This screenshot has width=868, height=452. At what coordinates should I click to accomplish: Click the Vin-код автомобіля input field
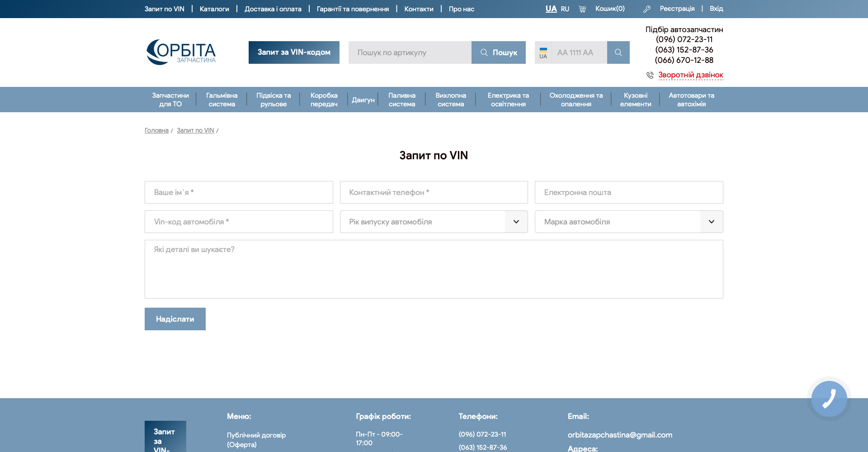click(x=239, y=222)
